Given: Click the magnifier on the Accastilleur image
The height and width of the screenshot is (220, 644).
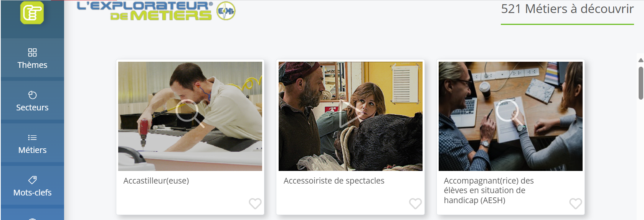Looking at the screenshot, I should [x=189, y=113].
